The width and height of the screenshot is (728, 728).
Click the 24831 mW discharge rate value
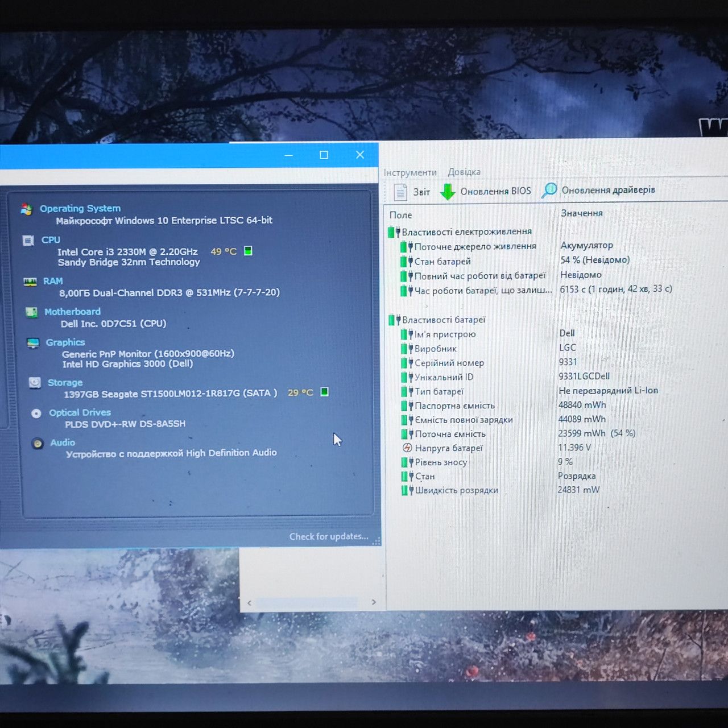click(578, 490)
